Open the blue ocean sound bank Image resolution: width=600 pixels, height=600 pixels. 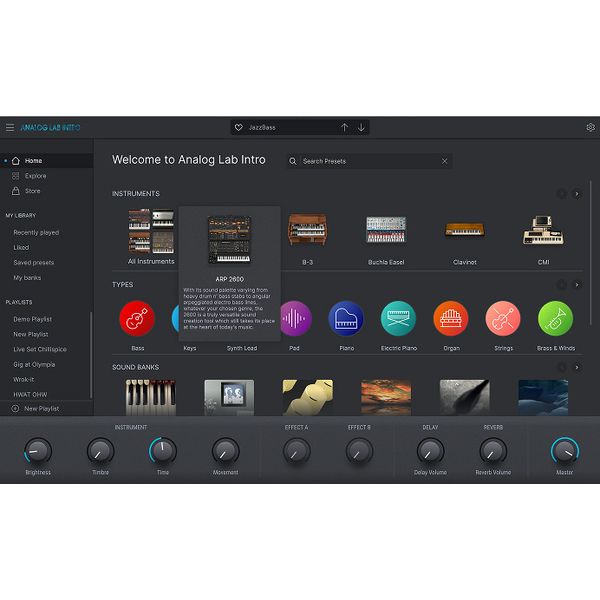543,397
